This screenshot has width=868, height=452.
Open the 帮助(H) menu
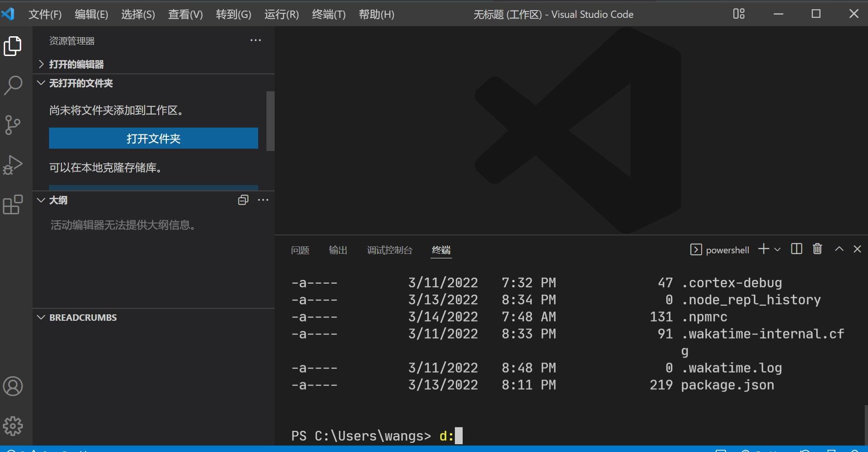(x=376, y=14)
